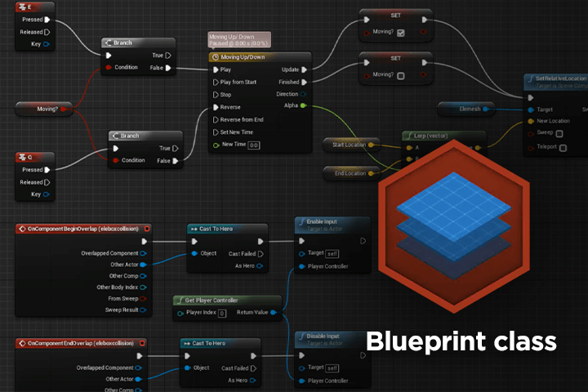Click Condition pin on Branch connected to Q key
Image resolution: width=588 pixels, height=392 pixels.
[116, 161]
